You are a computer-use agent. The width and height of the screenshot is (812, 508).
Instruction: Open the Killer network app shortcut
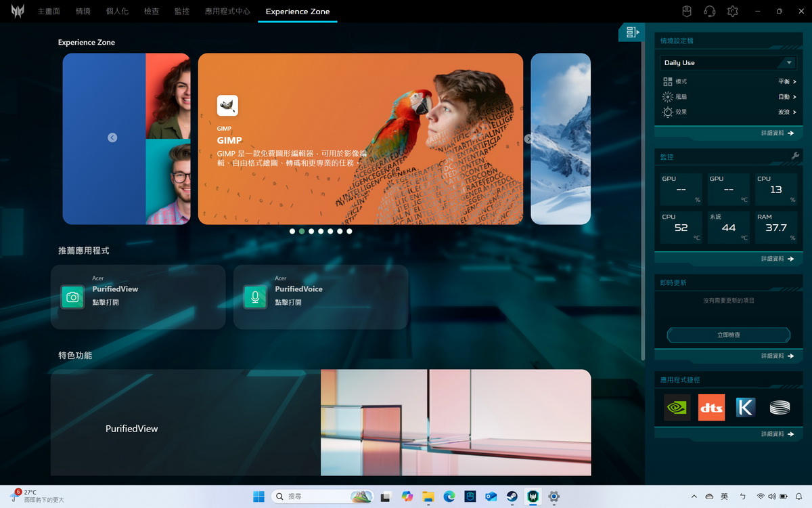click(745, 407)
